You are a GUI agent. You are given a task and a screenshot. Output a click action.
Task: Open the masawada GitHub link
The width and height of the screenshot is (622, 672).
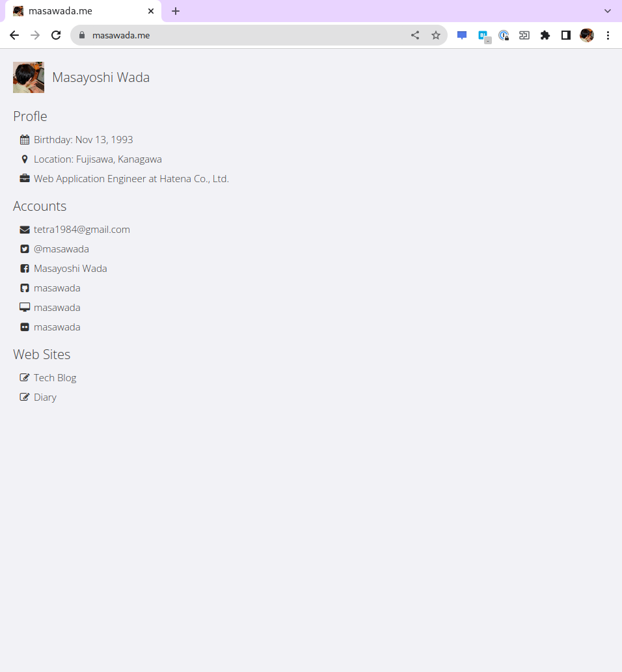point(57,288)
